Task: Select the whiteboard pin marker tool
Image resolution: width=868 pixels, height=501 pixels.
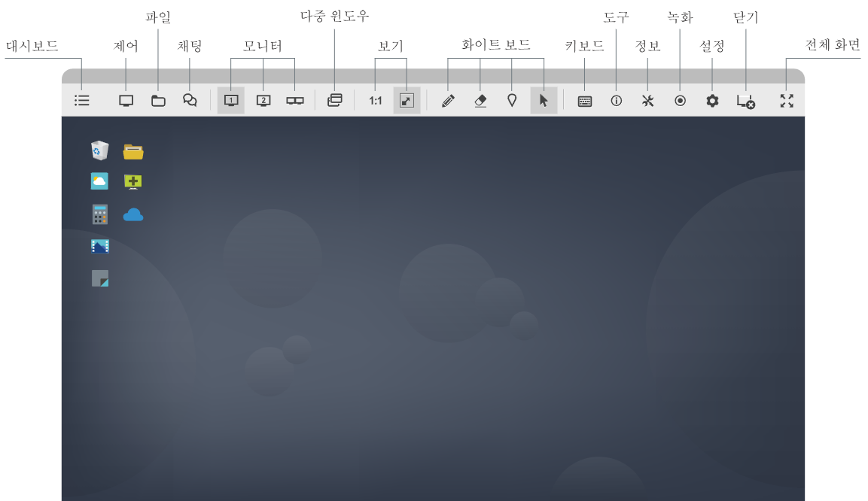Action: [512, 101]
